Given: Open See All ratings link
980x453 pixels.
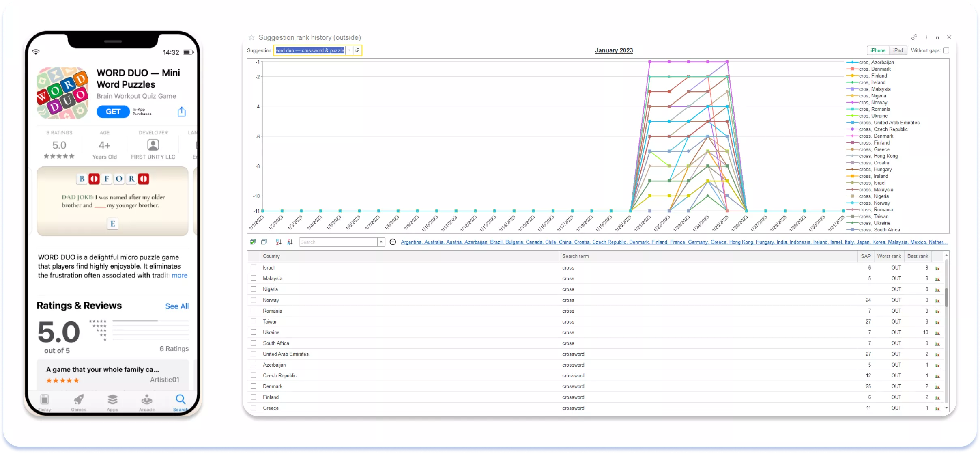Looking at the screenshot, I should 177,306.
